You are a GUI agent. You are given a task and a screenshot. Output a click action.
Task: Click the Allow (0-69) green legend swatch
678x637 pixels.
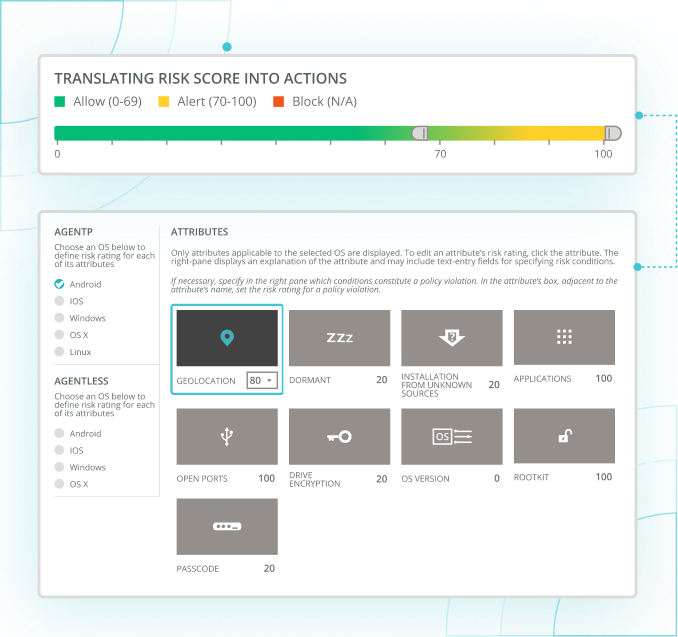(60, 102)
